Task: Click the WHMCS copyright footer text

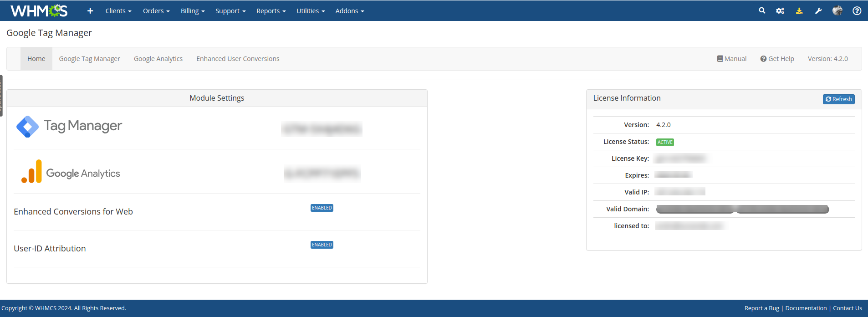Action: point(64,308)
